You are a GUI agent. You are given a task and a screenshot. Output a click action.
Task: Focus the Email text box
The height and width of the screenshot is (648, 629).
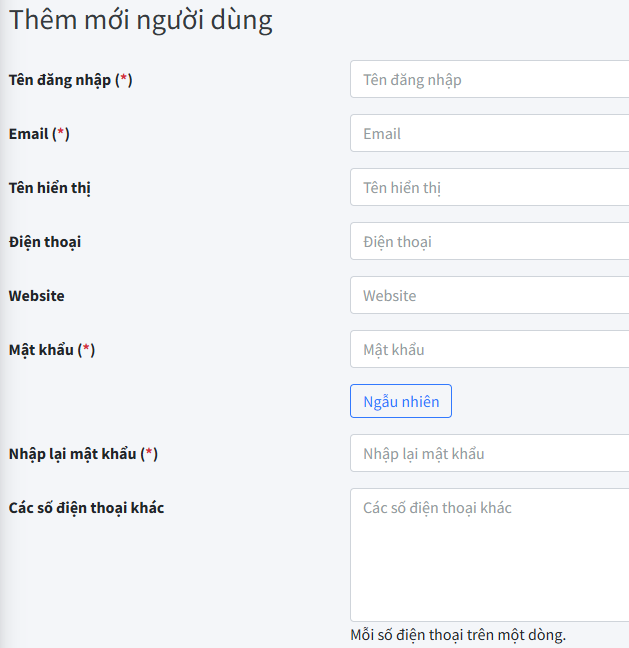(x=490, y=134)
